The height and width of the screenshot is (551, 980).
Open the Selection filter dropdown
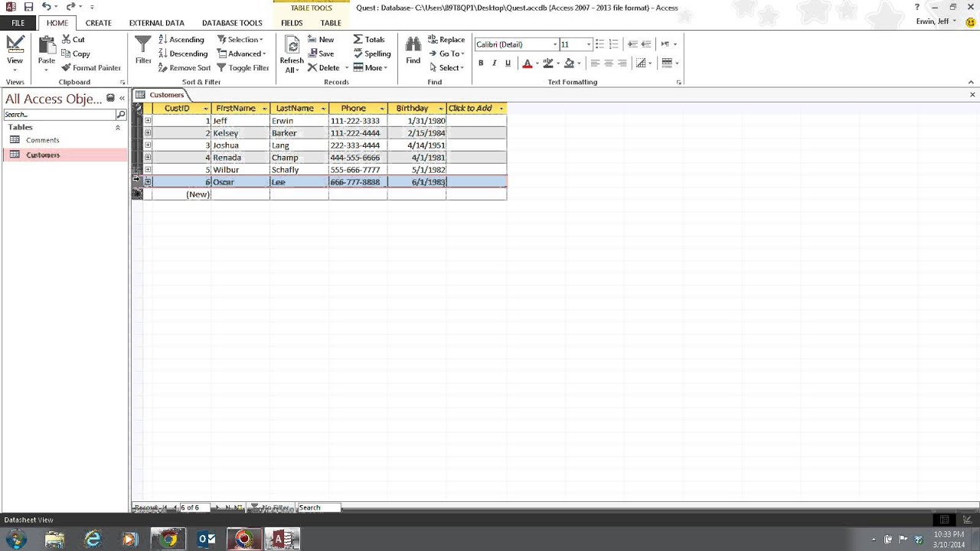click(x=240, y=39)
